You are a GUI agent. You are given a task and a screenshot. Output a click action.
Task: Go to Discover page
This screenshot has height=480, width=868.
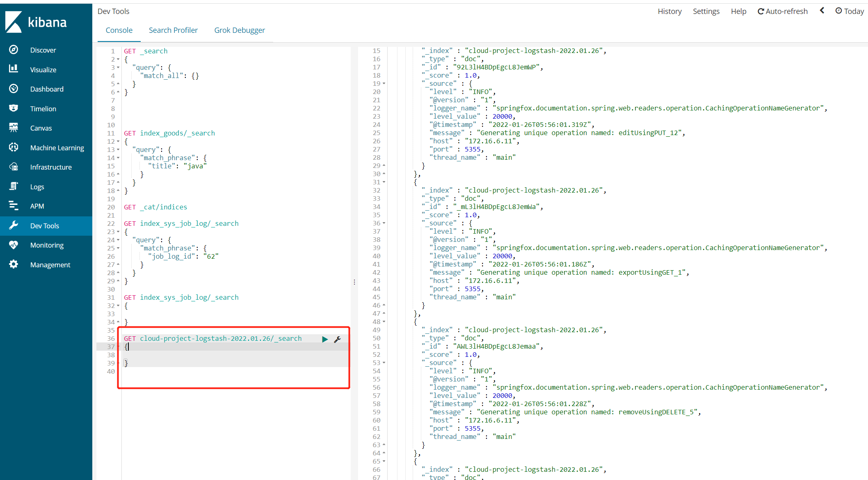tap(43, 50)
